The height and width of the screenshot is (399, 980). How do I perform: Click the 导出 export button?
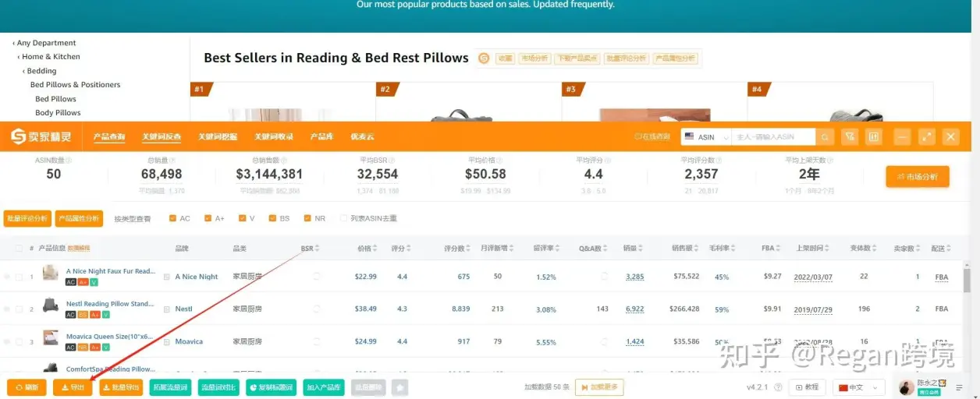pos(73,387)
